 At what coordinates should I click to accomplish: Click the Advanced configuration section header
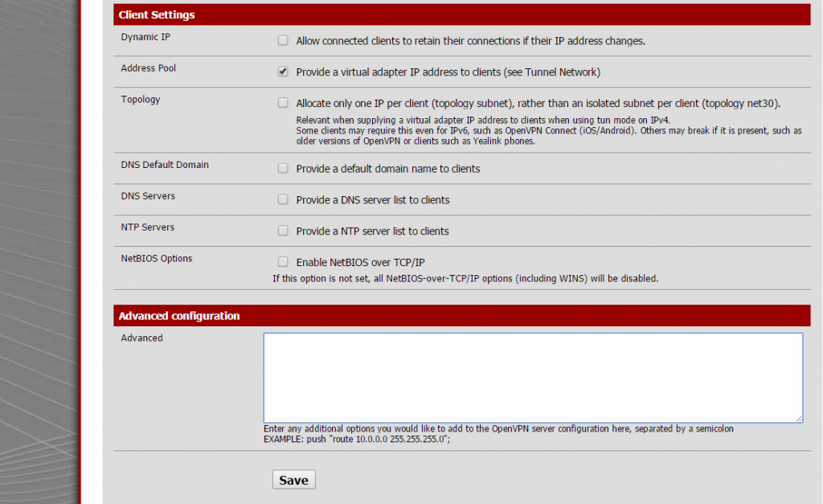tap(462, 316)
